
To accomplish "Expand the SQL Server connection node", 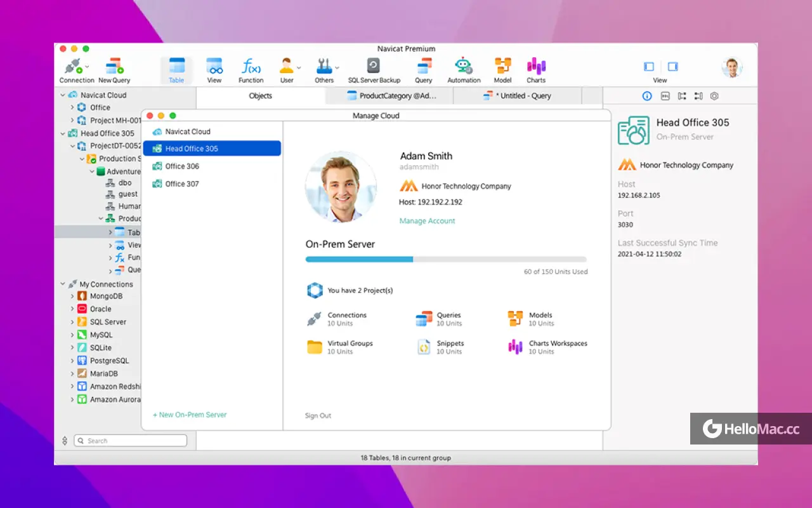I will 72,322.
